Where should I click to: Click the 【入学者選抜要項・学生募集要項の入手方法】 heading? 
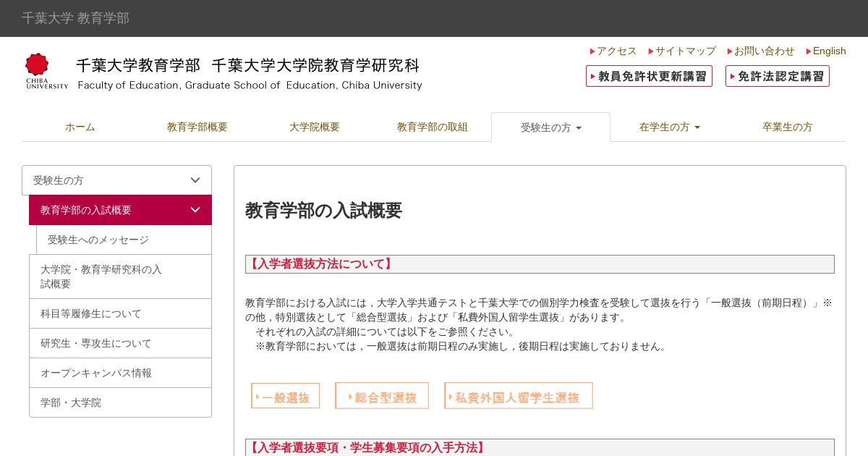tap(540, 447)
